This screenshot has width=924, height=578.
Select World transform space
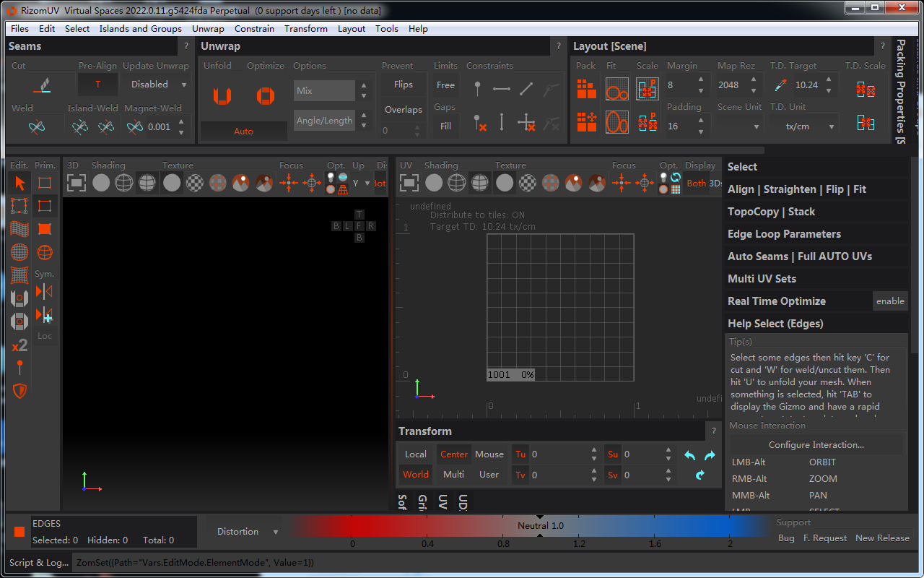416,475
